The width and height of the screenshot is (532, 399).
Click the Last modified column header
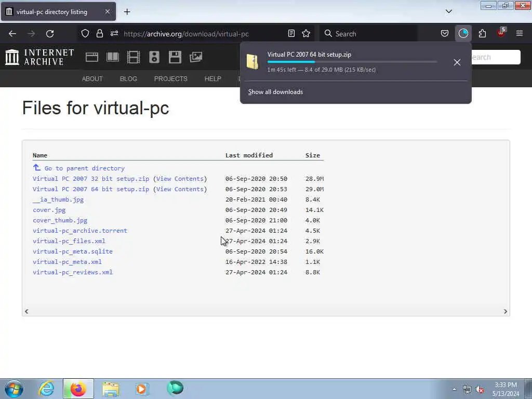point(249,155)
